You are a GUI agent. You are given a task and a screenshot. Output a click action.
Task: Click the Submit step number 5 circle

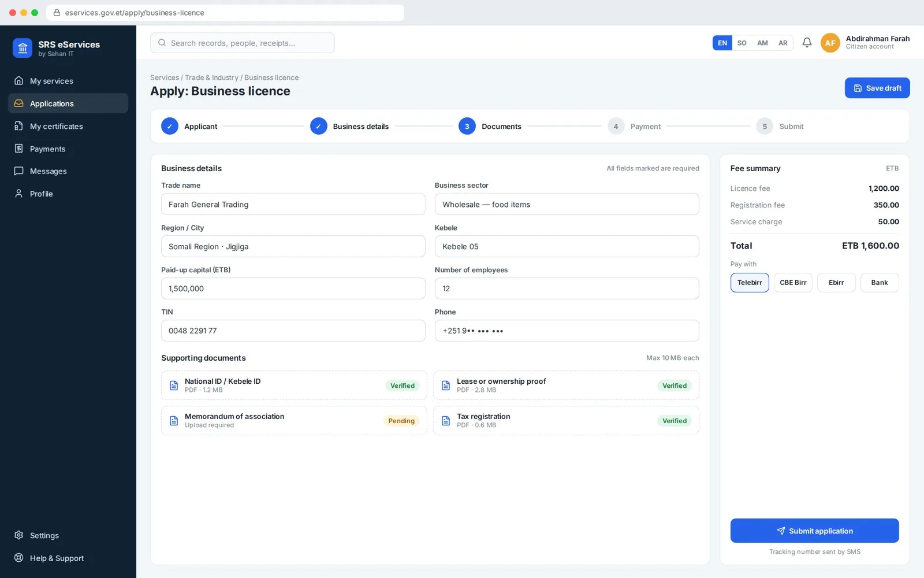pyautogui.click(x=765, y=126)
